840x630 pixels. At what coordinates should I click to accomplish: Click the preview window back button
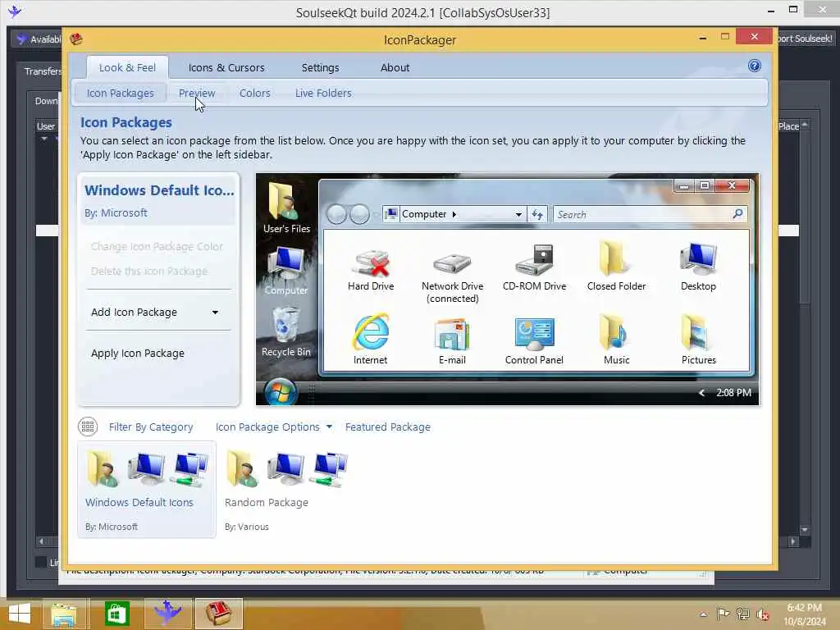[x=336, y=214]
